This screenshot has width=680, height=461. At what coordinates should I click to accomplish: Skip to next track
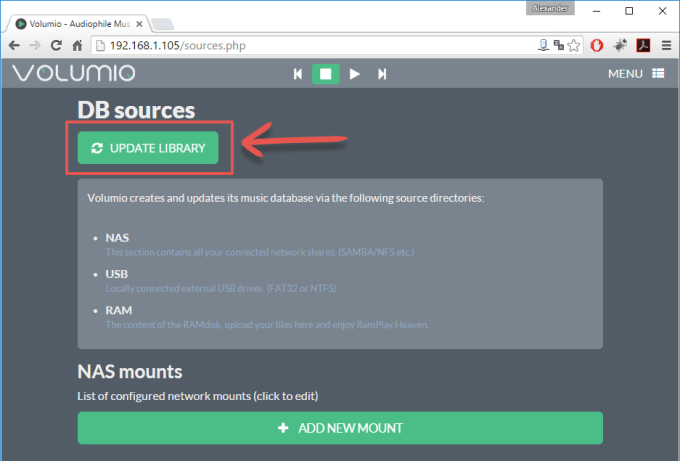(x=382, y=74)
